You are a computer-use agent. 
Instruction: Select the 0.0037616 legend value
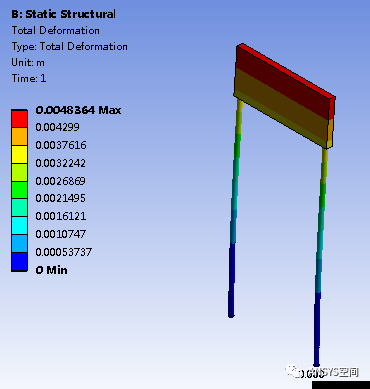tap(61, 145)
